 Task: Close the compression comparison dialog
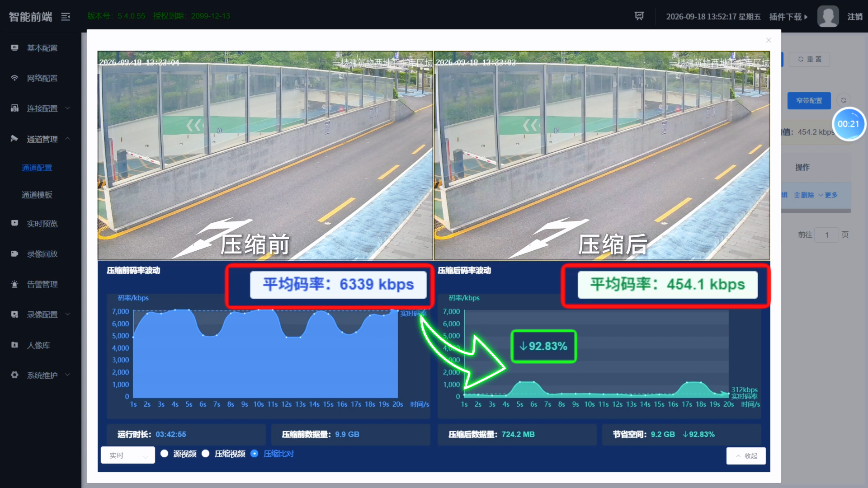click(x=769, y=40)
